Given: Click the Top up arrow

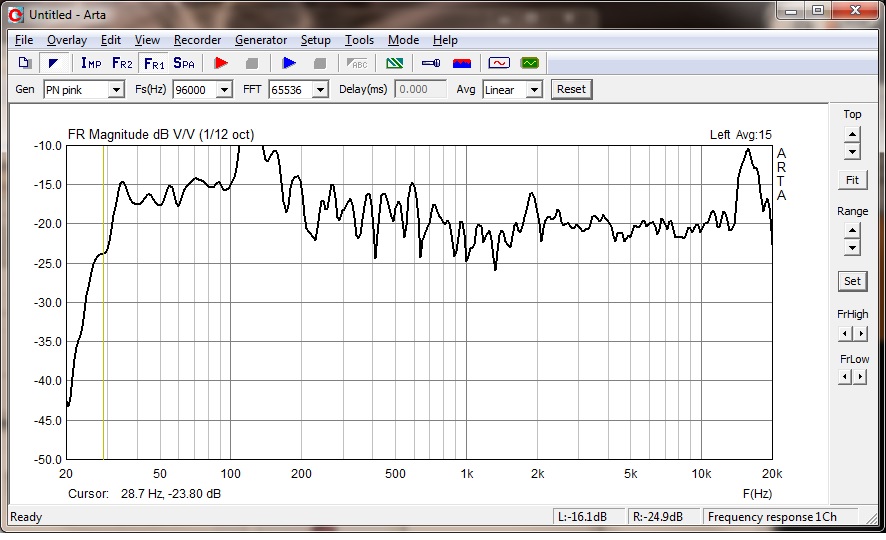Looking at the screenshot, I should click(x=852, y=134).
